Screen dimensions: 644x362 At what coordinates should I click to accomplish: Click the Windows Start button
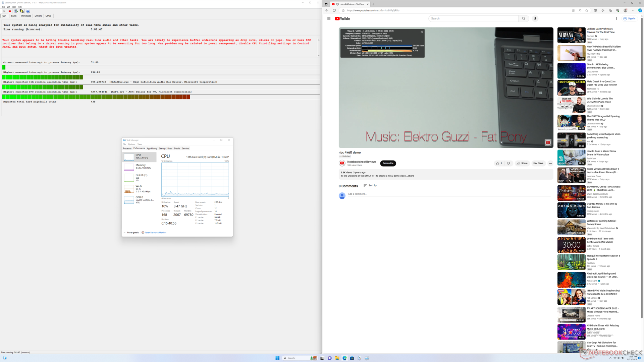tap(277, 358)
